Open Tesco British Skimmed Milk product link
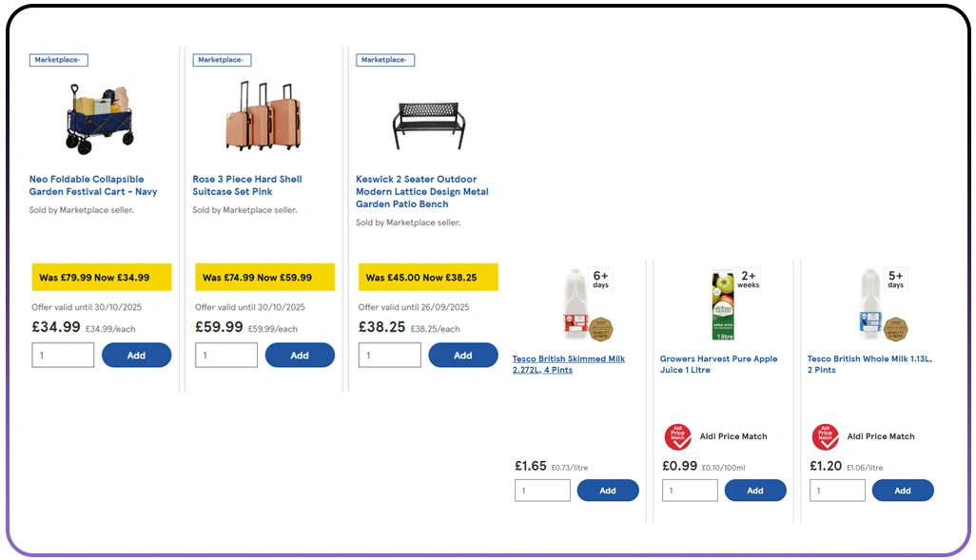 (x=568, y=364)
